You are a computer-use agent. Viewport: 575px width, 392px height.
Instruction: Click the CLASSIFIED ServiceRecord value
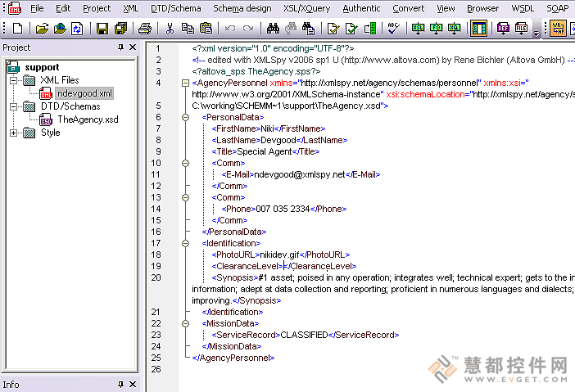305,335
